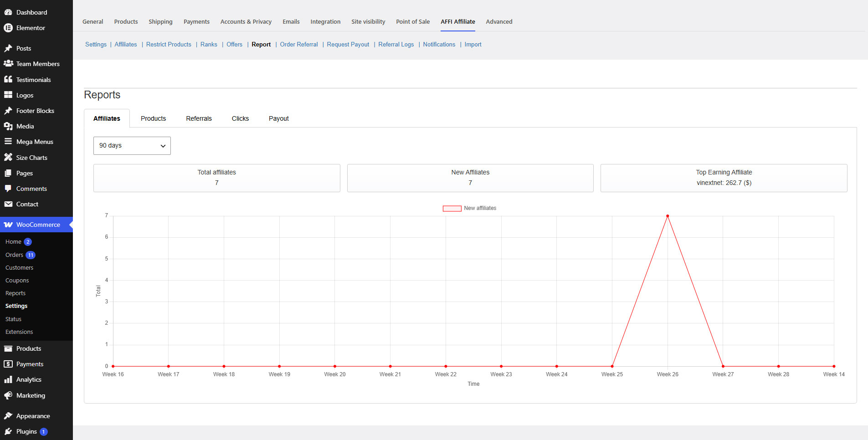Open the Restrict Products link
This screenshot has width=868, height=440.
[169, 44]
